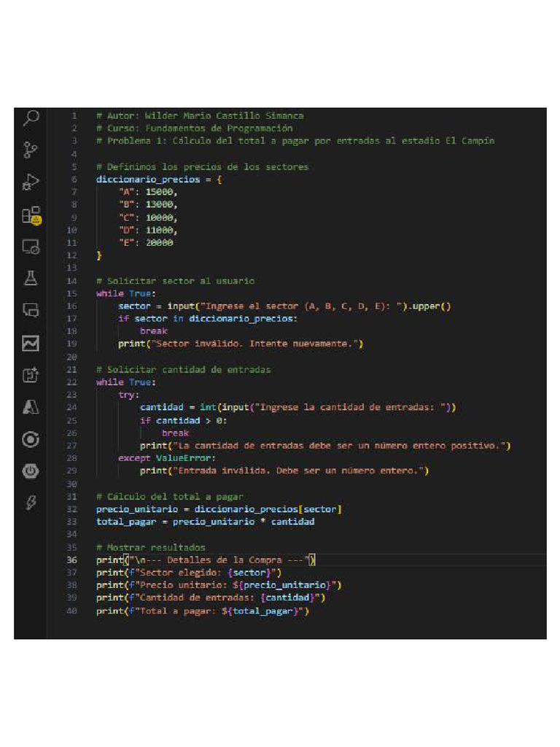This screenshot has width=560, height=747.
Task: Open the Thunder Client lightning icon
Action: (31, 503)
